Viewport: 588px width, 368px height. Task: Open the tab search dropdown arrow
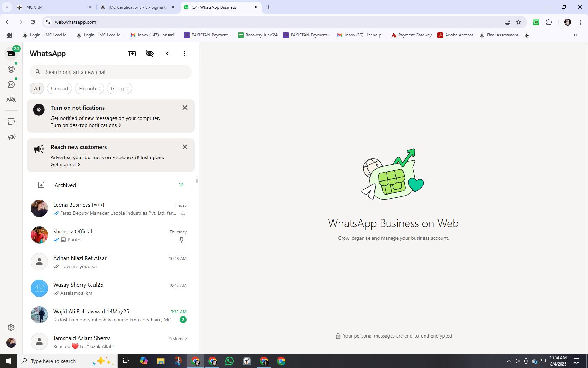click(7, 7)
